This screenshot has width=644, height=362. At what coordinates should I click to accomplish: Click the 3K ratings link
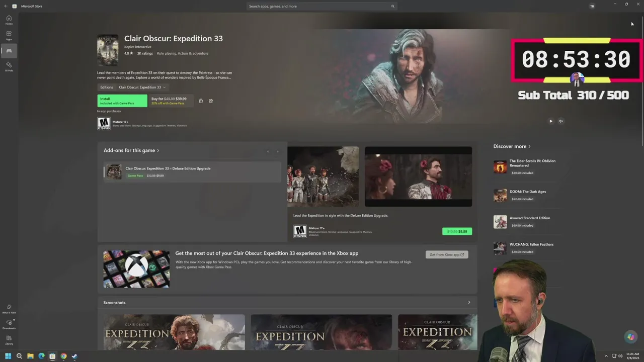(145, 53)
